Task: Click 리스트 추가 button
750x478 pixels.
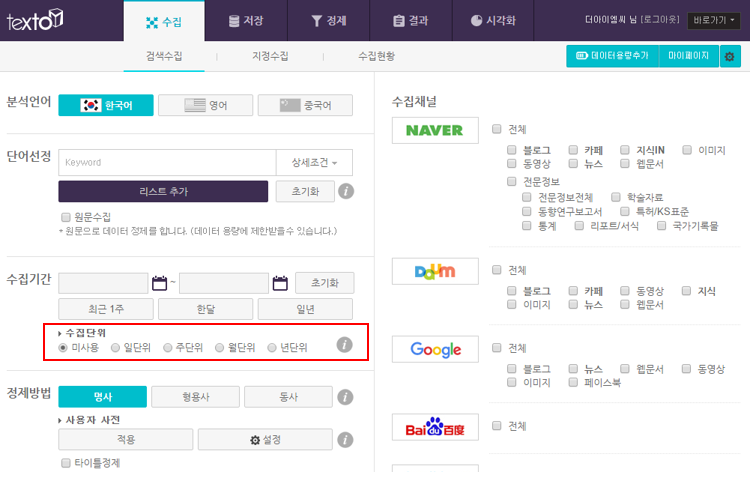Action: click(x=164, y=191)
